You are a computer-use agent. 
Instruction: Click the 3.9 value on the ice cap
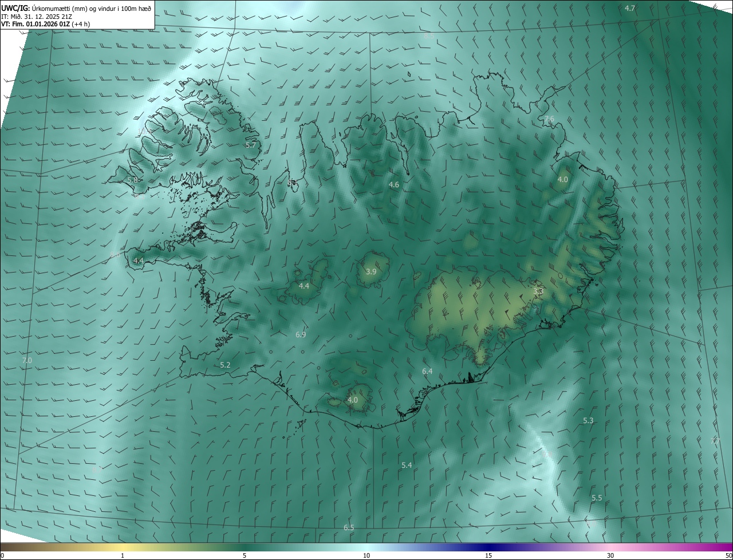(371, 271)
